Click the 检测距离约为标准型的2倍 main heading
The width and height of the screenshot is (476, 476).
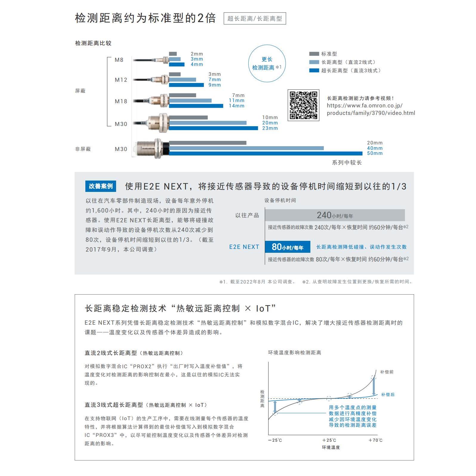click(145, 18)
